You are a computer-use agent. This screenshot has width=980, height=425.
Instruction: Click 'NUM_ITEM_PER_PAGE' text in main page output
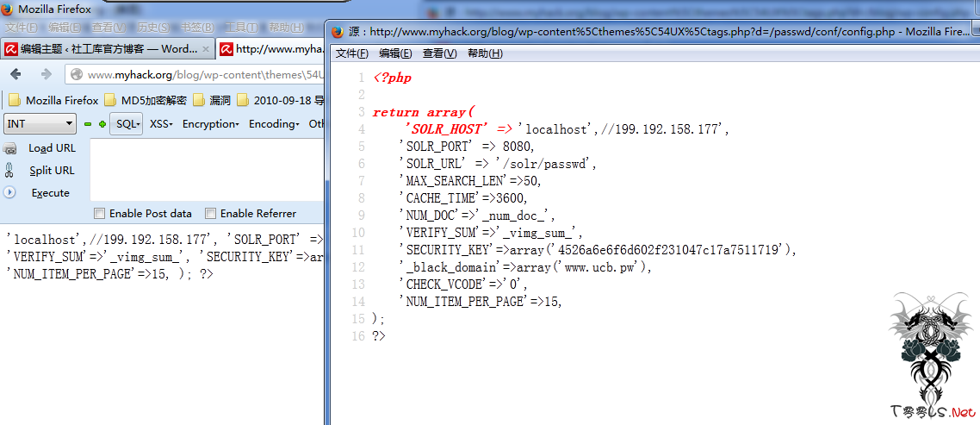71,273
